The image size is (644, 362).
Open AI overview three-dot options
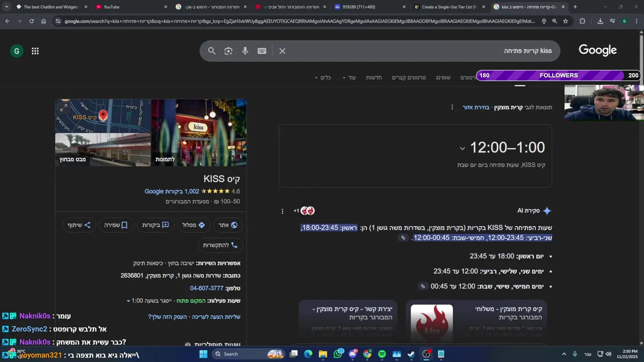(x=282, y=211)
